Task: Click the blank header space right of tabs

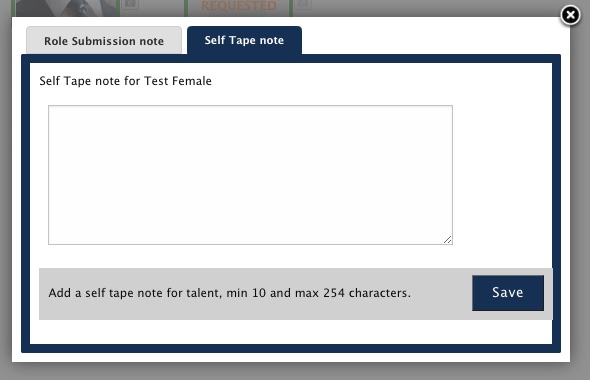Action: click(x=429, y=36)
